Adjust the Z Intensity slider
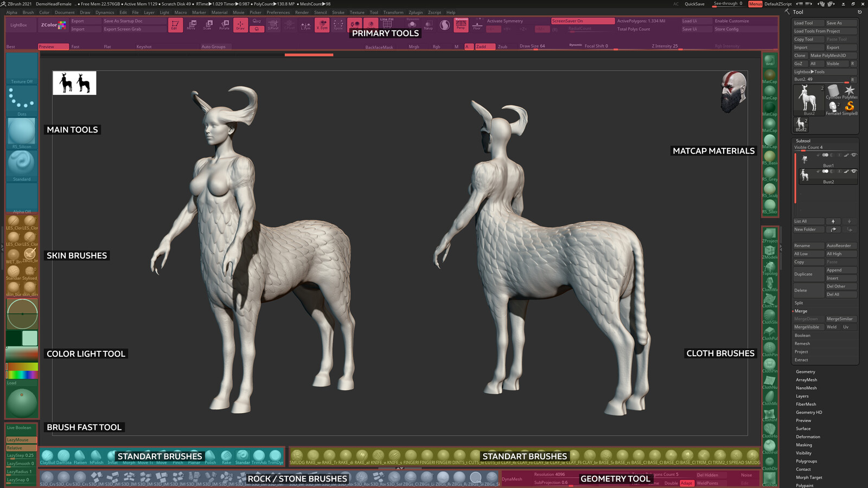Image resolution: width=868 pixels, height=488 pixels. click(679, 47)
